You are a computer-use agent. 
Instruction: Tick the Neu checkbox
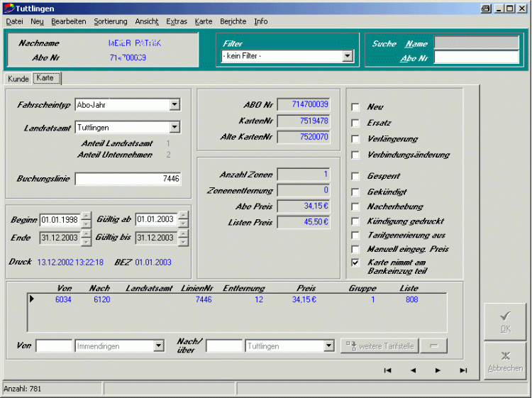point(355,107)
